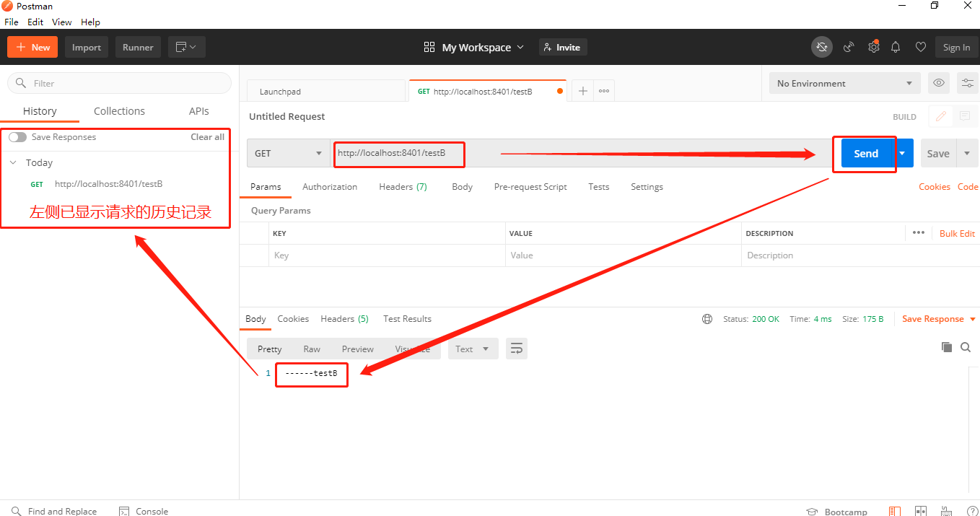
Task: Open the notifications bell
Action: (896, 47)
